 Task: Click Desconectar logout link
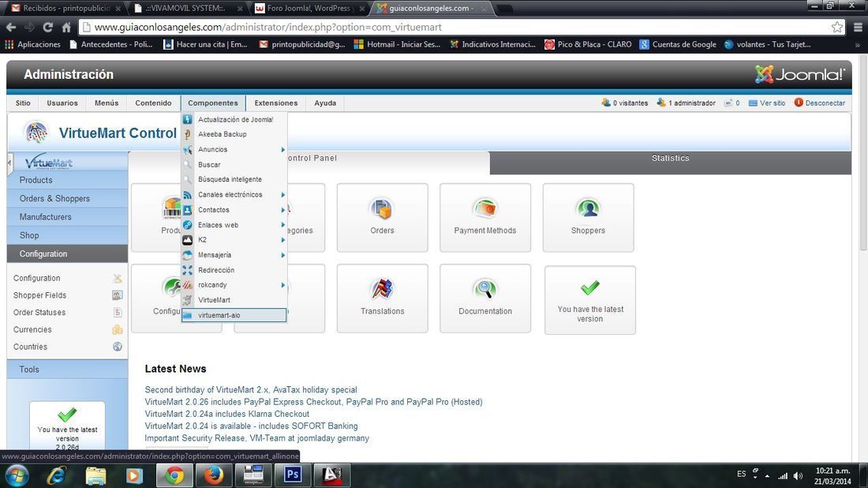click(820, 103)
